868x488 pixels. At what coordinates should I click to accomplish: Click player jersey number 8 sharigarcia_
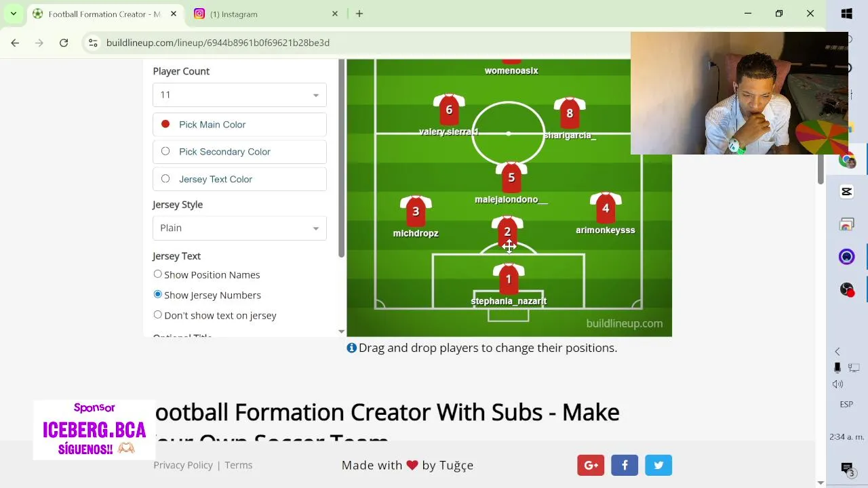570,113
